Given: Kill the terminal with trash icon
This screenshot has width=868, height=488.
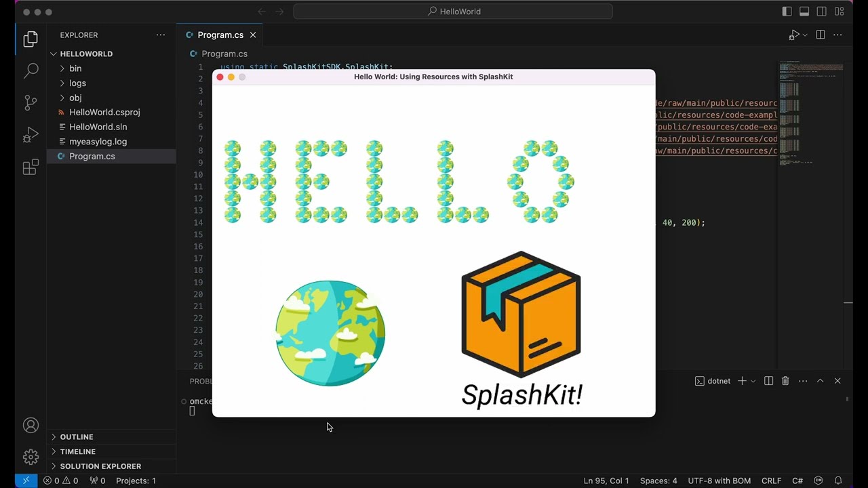Looking at the screenshot, I should click(785, 381).
